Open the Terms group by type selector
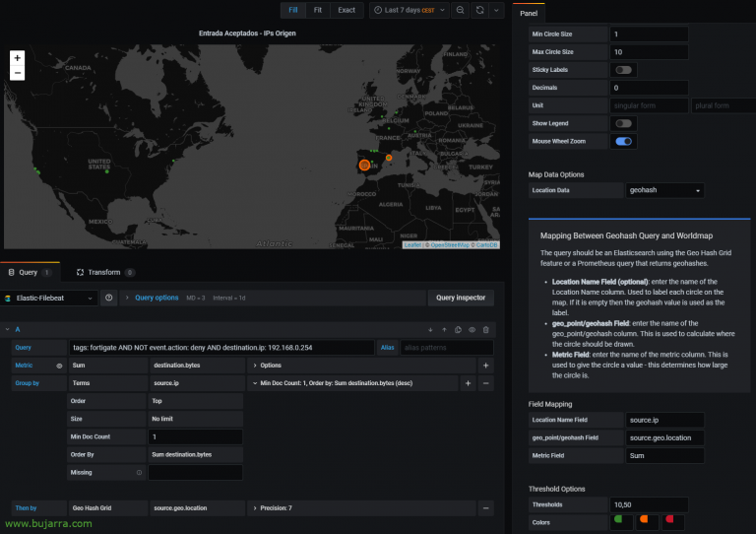This screenshot has height=534, width=756. tap(108, 383)
